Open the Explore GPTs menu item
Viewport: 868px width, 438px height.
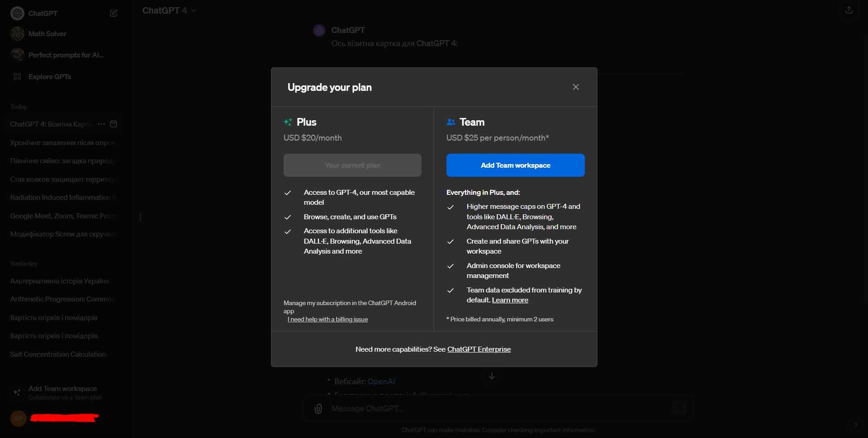point(66,76)
